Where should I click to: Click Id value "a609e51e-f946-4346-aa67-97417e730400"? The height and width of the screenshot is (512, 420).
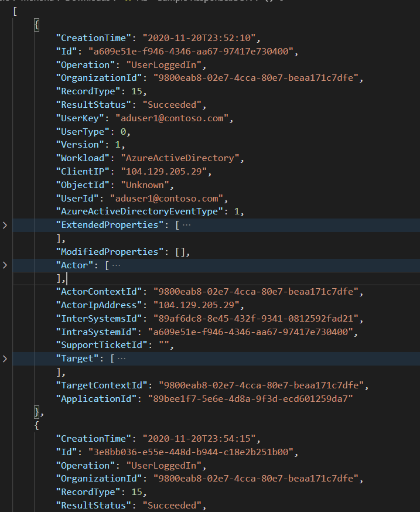tap(191, 52)
